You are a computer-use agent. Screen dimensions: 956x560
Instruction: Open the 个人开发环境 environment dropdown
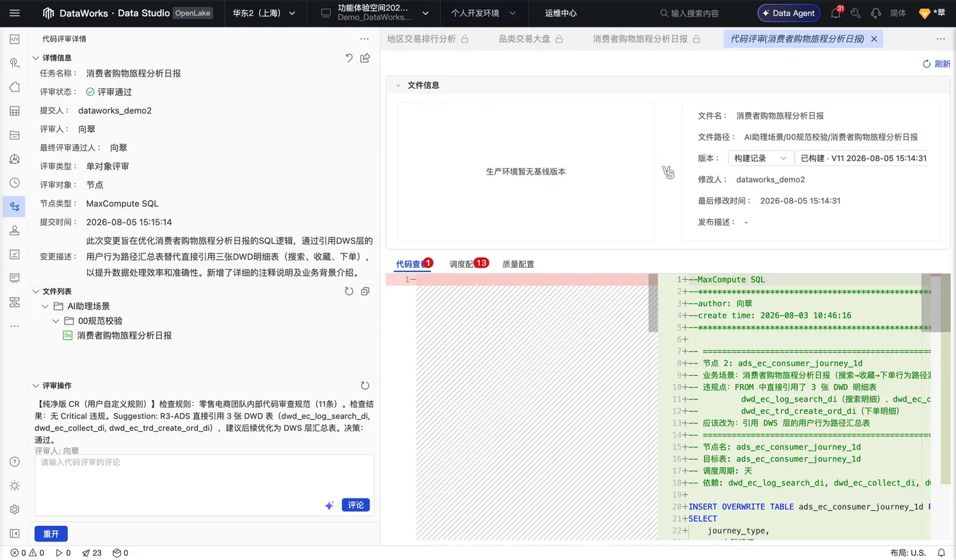pos(483,13)
